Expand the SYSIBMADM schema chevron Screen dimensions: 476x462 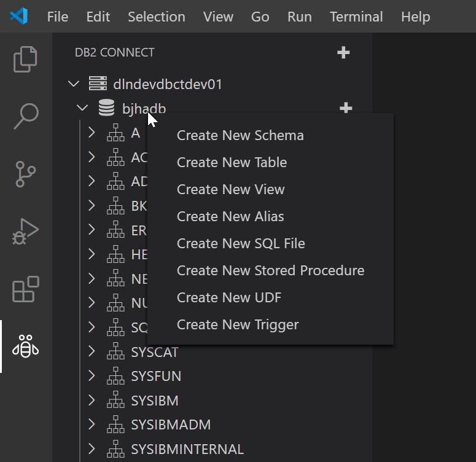point(92,424)
